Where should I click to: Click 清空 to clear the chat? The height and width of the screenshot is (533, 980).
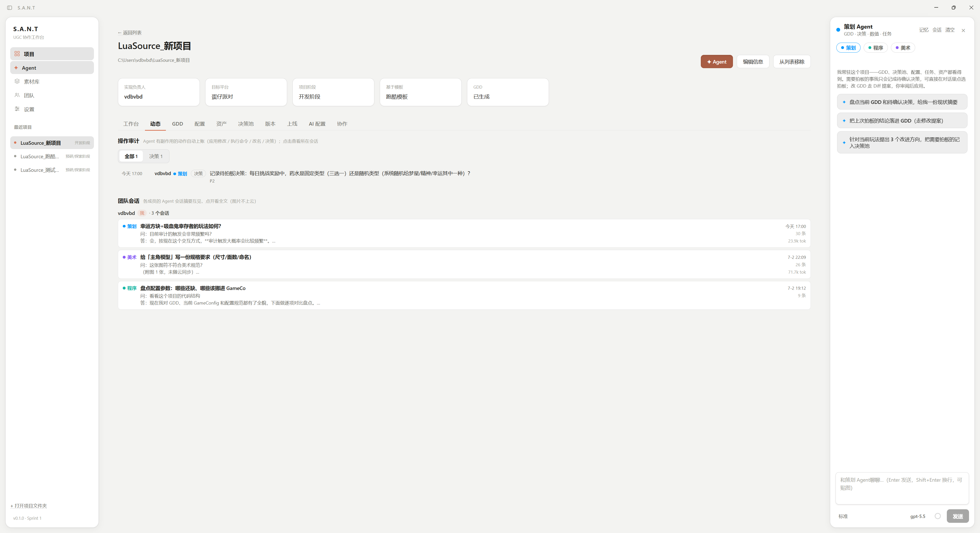(x=950, y=30)
